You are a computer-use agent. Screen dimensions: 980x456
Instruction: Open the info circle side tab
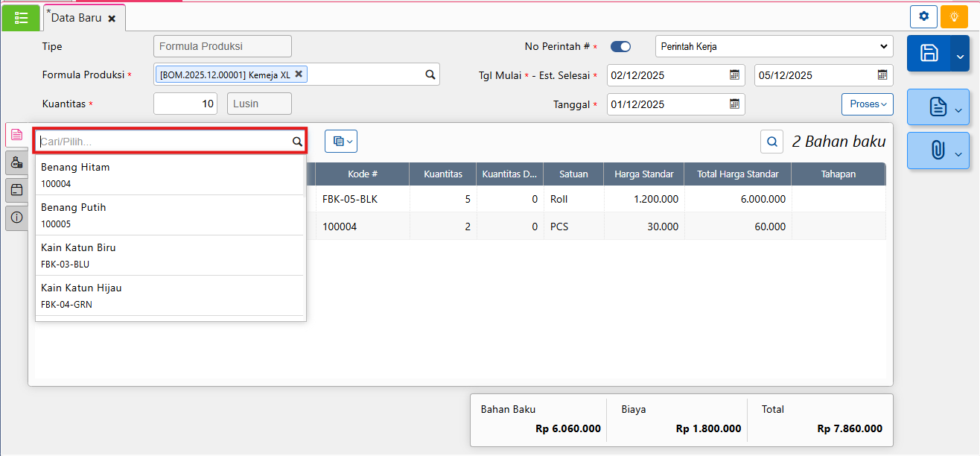16,218
